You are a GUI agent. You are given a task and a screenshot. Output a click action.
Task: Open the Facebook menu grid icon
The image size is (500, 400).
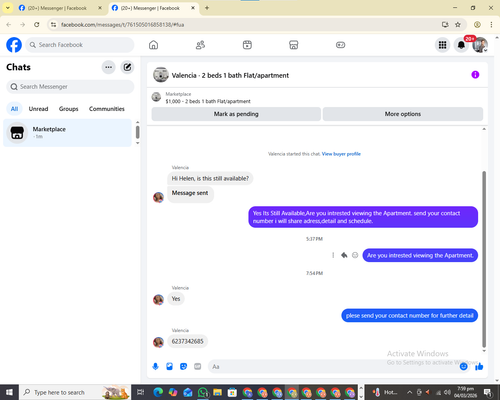pyautogui.click(x=442, y=45)
